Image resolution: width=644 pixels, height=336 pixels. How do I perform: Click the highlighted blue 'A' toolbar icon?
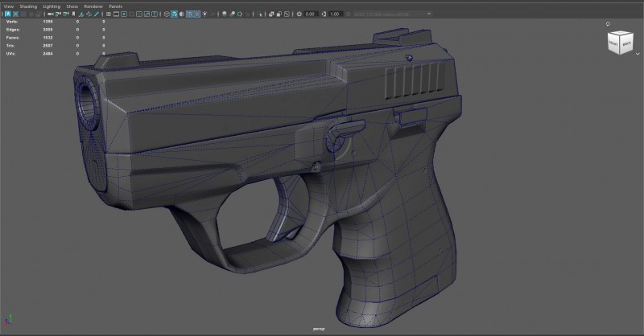[x=8, y=14]
